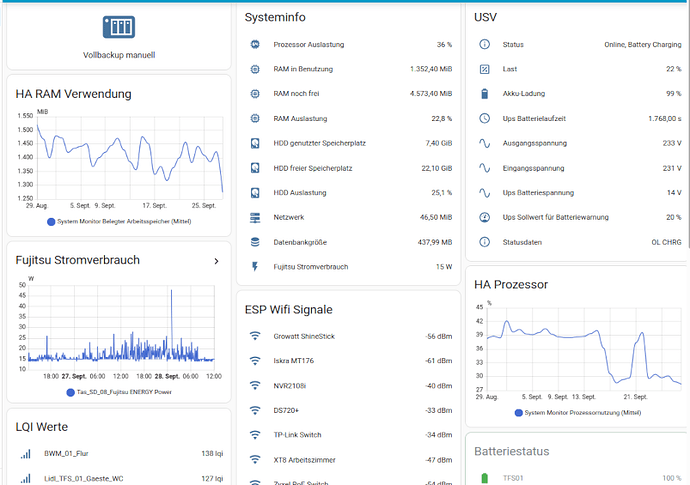690x485 pixels.
Task: Click the Ups Batterielaufzeit clock icon
Action: click(484, 118)
